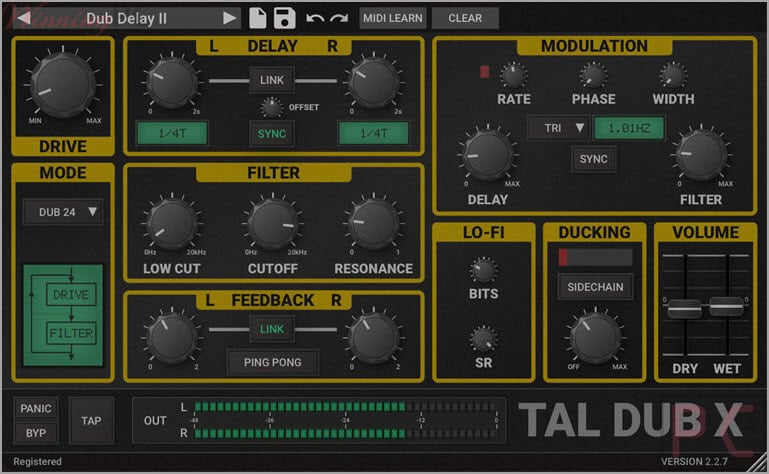Click the 1.01HZ rate display
Screen dimensions: 769x474
[629, 128]
